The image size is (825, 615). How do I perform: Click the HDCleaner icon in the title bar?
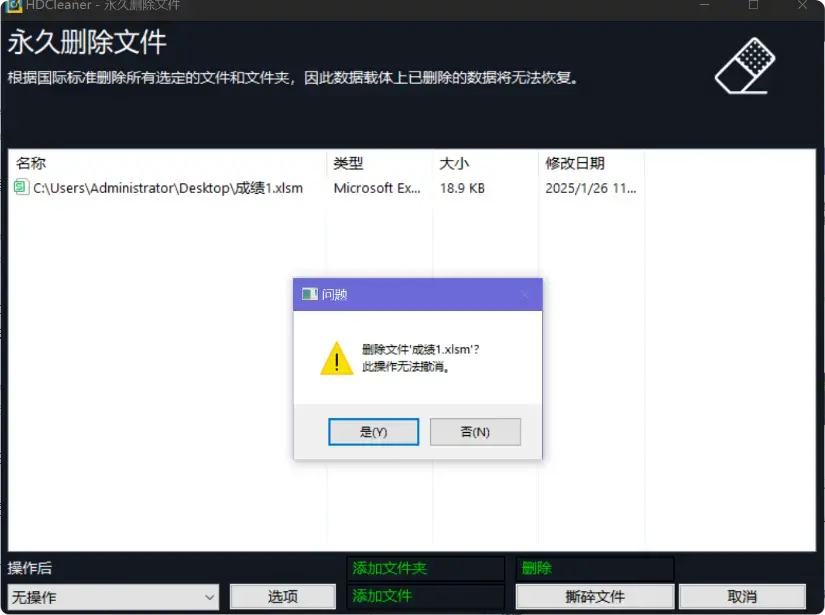[13, 8]
